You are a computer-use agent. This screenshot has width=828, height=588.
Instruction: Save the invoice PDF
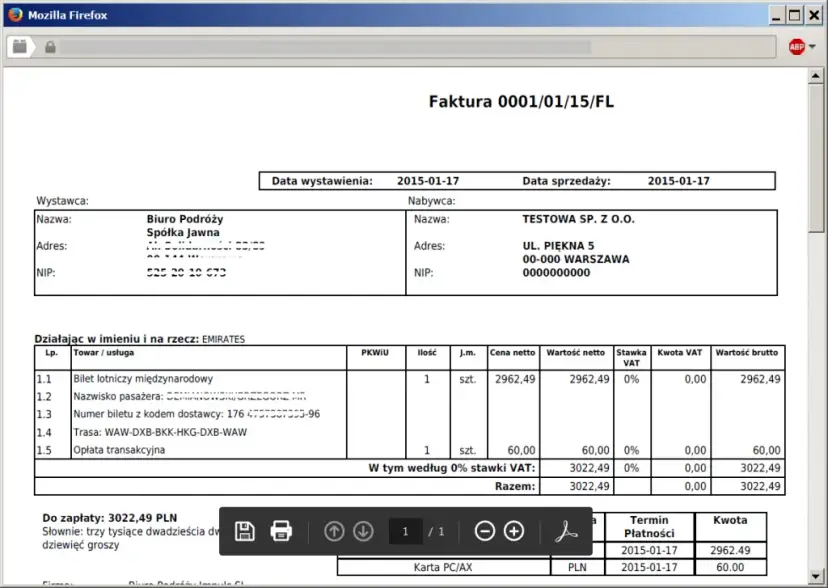click(244, 530)
